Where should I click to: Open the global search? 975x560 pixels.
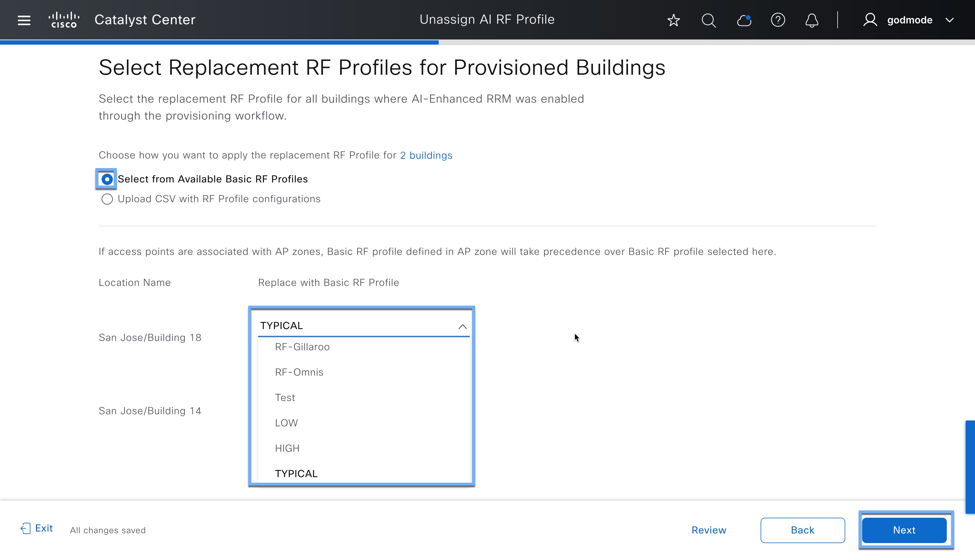708,20
